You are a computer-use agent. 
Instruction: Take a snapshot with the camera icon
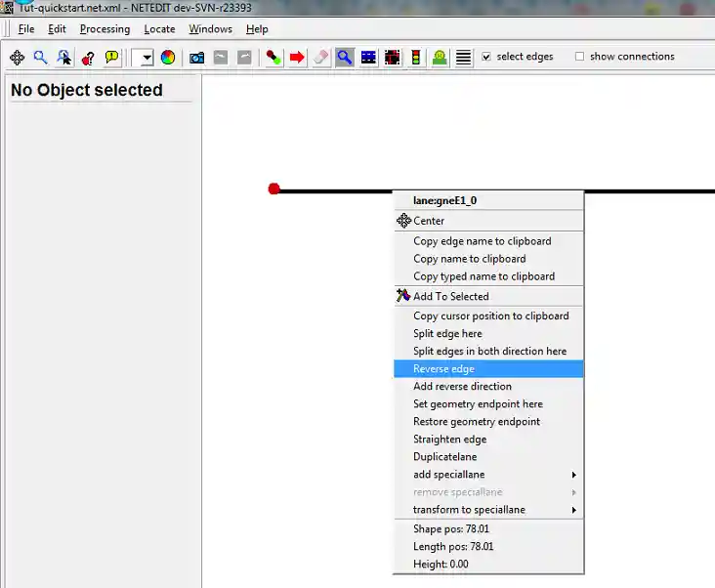pos(196,58)
